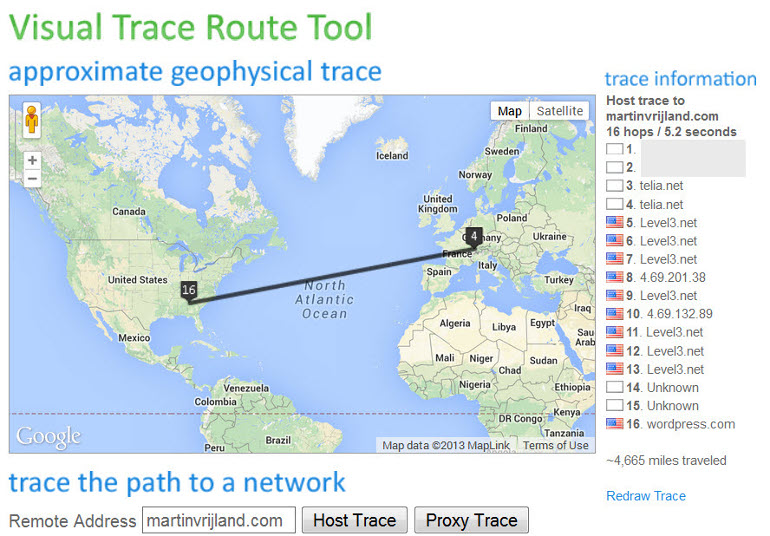Click the US flag beside hop 9

[x=614, y=295]
